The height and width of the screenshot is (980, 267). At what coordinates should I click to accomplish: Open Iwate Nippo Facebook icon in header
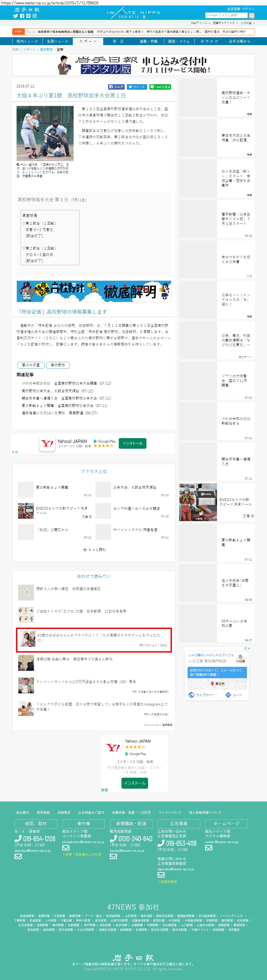(22, 16)
